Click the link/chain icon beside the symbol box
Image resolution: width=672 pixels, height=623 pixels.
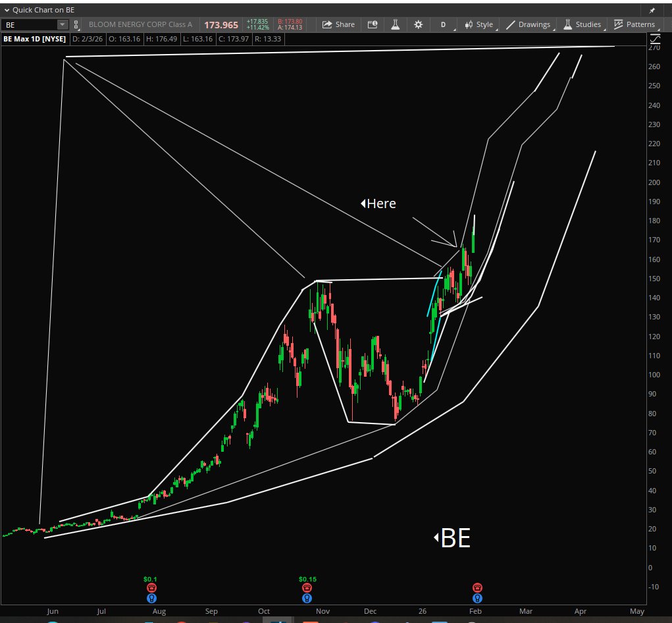coord(77,24)
